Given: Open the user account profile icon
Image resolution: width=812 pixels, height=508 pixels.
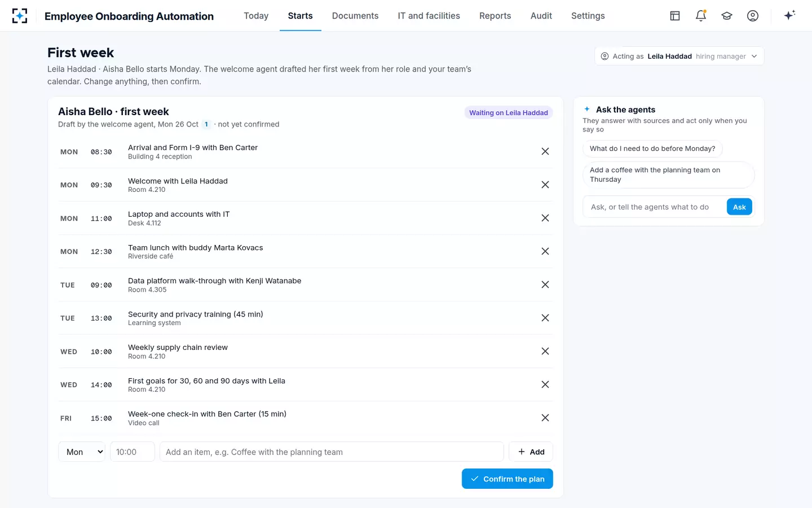Looking at the screenshot, I should tap(753, 16).
